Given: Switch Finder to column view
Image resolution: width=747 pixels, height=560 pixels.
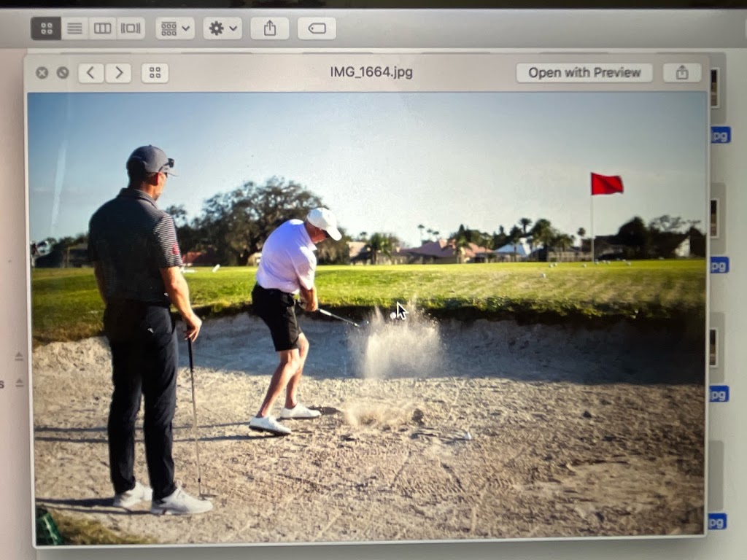Looking at the screenshot, I should pos(101,28).
